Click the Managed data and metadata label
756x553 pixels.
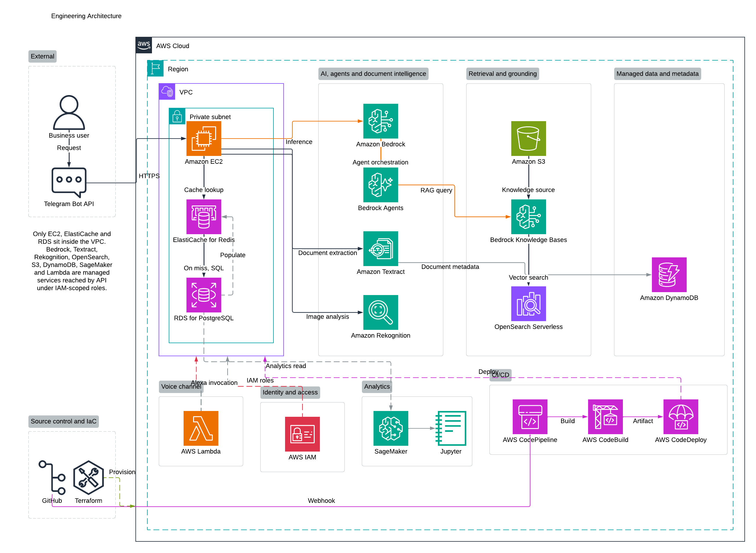pyautogui.click(x=657, y=74)
